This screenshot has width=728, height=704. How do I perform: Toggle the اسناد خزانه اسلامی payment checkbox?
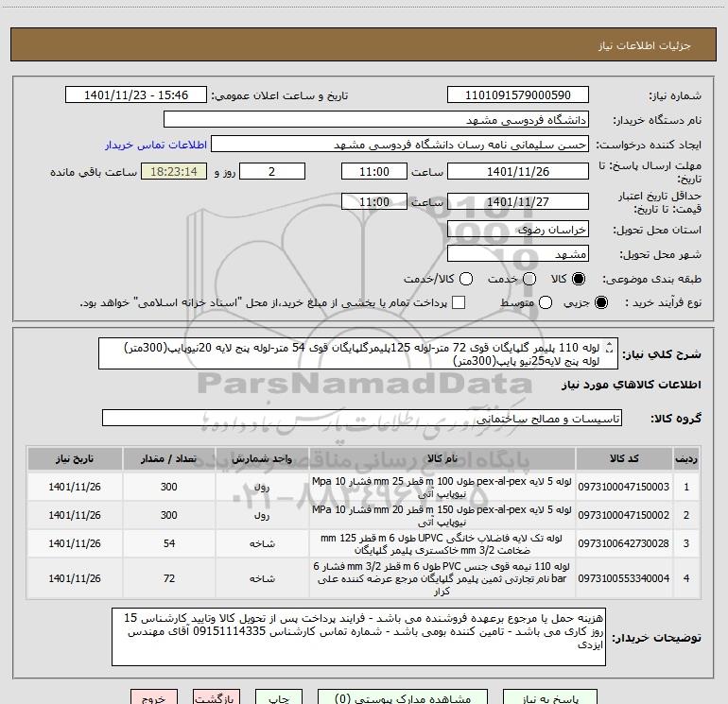459,302
